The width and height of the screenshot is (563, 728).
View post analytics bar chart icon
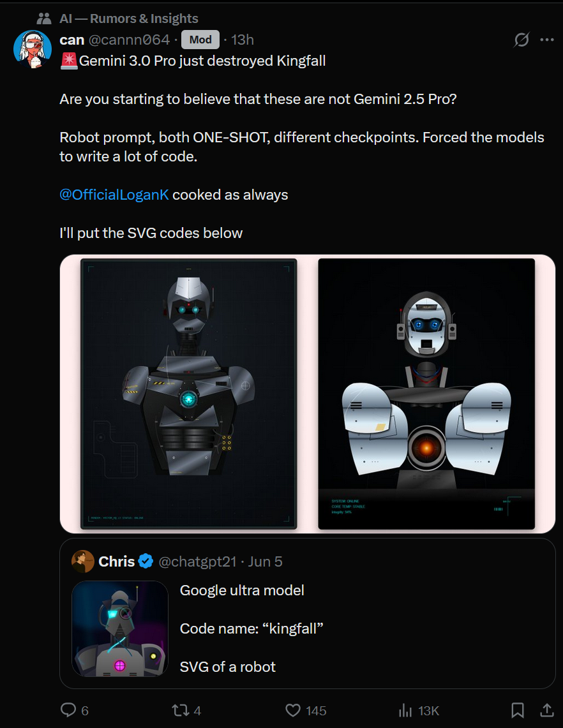(x=405, y=710)
